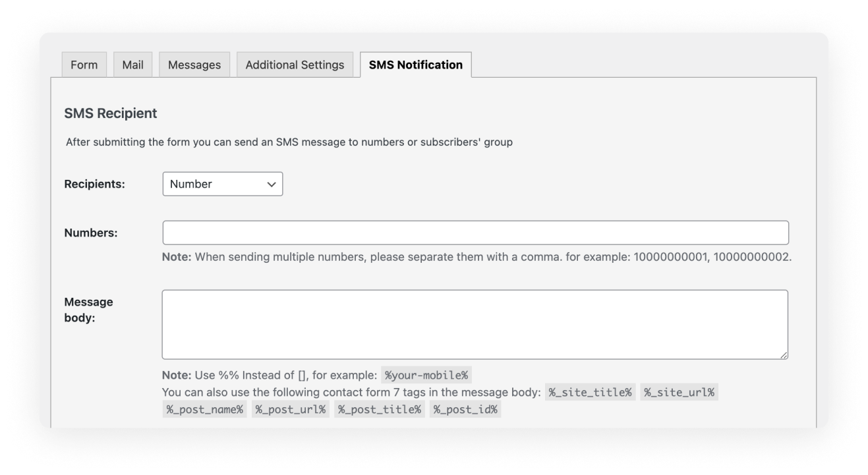
Task: Click the %_post_name% tag
Action: 204,410
